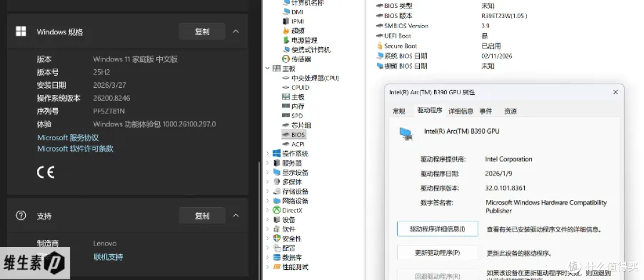Expand the 多媒体 tree node
The height and width of the screenshot is (280, 644).
click(267, 181)
